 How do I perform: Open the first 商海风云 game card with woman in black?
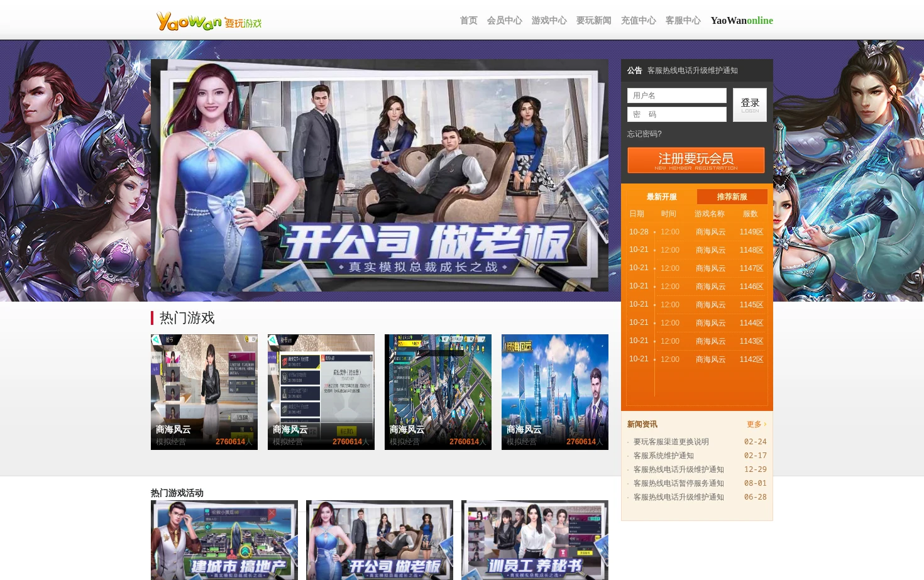click(204, 392)
